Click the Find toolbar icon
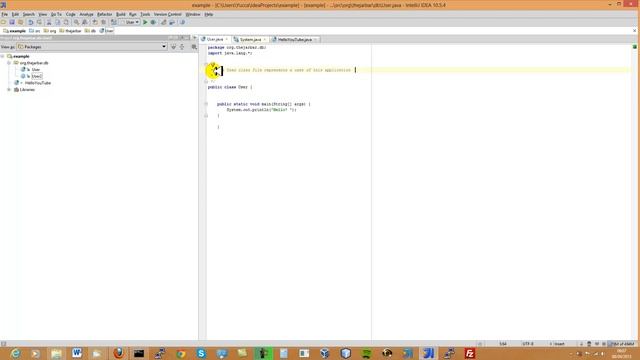Image resolution: width=640 pixels, height=360 pixels. tap(76, 22)
